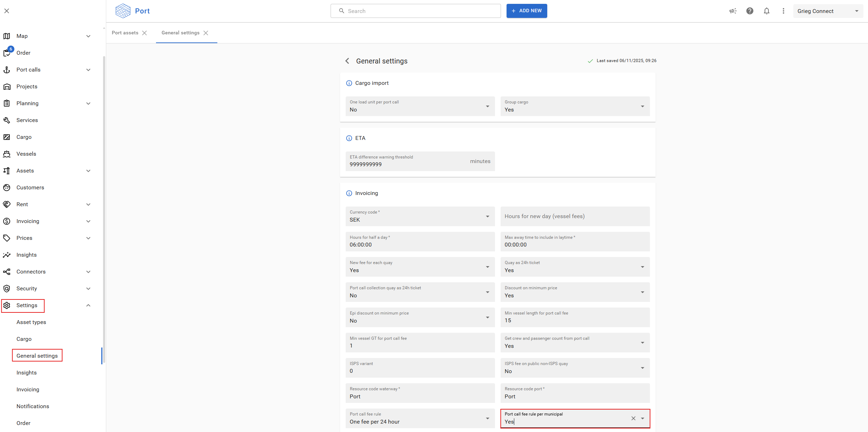This screenshot has width=868, height=432.
Task: Click the Vessels ship icon in sidebar
Action: click(7, 154)
